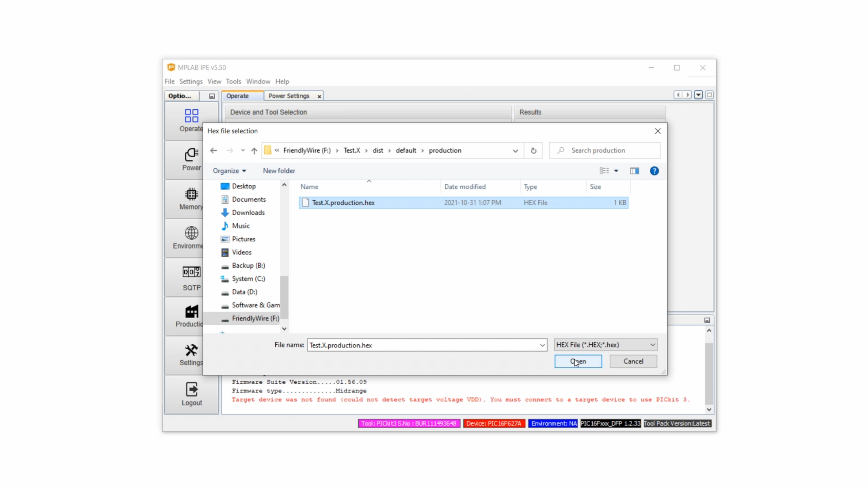Expand the File name history dropdown

pyautogui.click(x=542, y=345)
